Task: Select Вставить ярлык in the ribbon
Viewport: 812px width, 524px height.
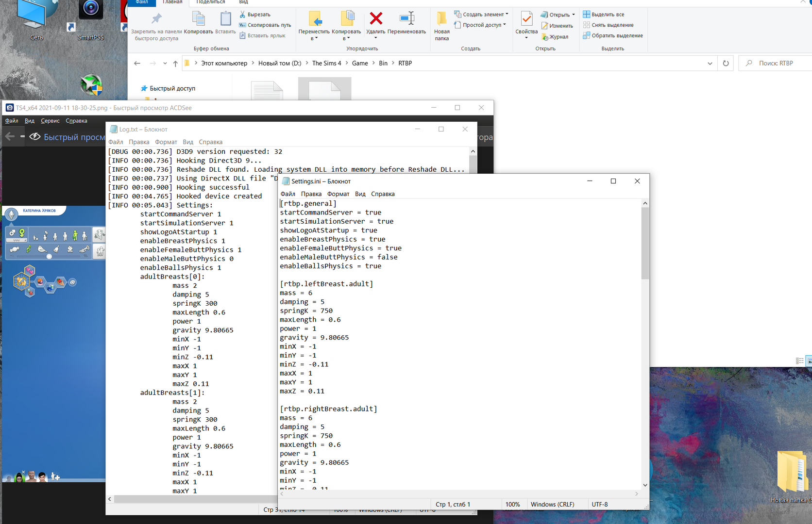Action: click(262, 36)
